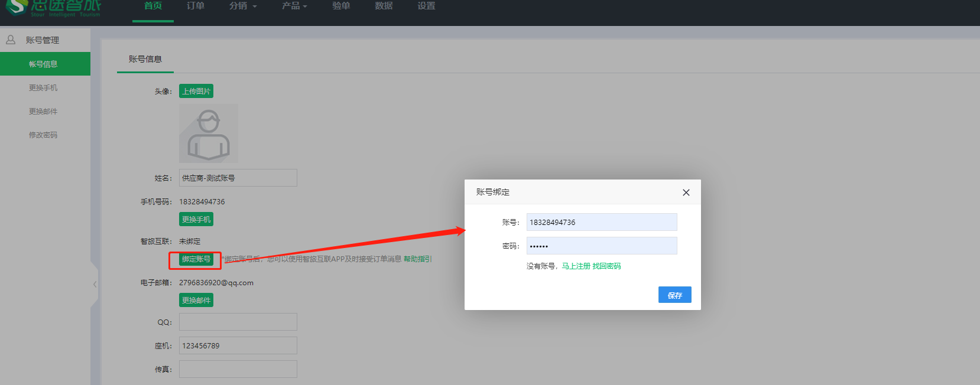Click the 马上注册 link
This screenshot has height=385, width=980.
point(576,266)
